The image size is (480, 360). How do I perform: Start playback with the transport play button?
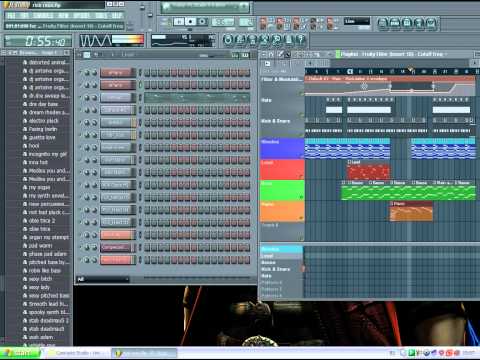click(179, 22)
